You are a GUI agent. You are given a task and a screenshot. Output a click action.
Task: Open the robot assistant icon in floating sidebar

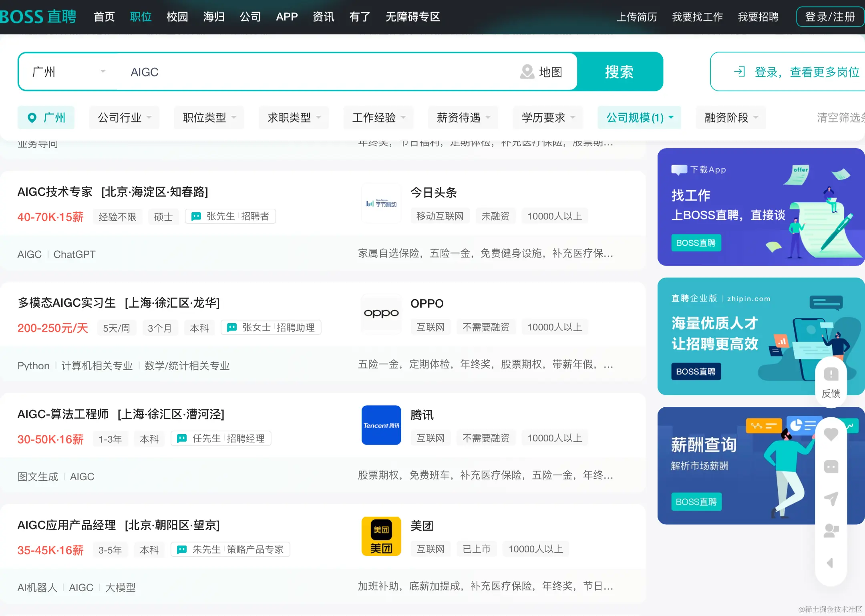coord(831,466)
